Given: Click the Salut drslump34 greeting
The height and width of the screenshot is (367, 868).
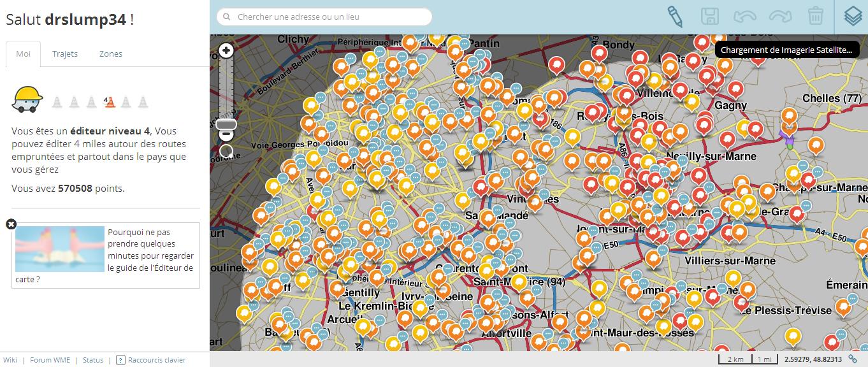Looking at the screenshot, I should tap(70, 20).
